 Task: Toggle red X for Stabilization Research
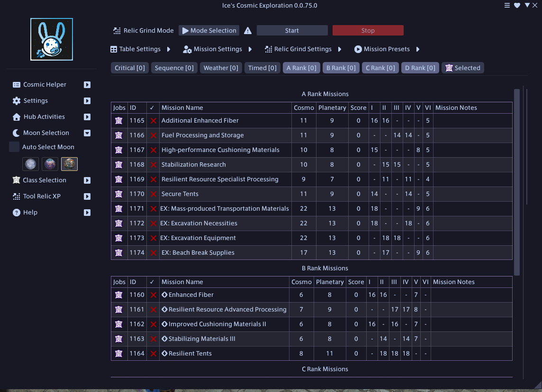pos(153,165)
